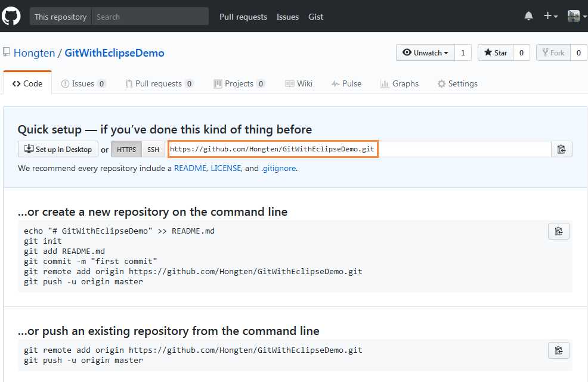
Task: Focus the repository Search field
Action: pos(150,17)
